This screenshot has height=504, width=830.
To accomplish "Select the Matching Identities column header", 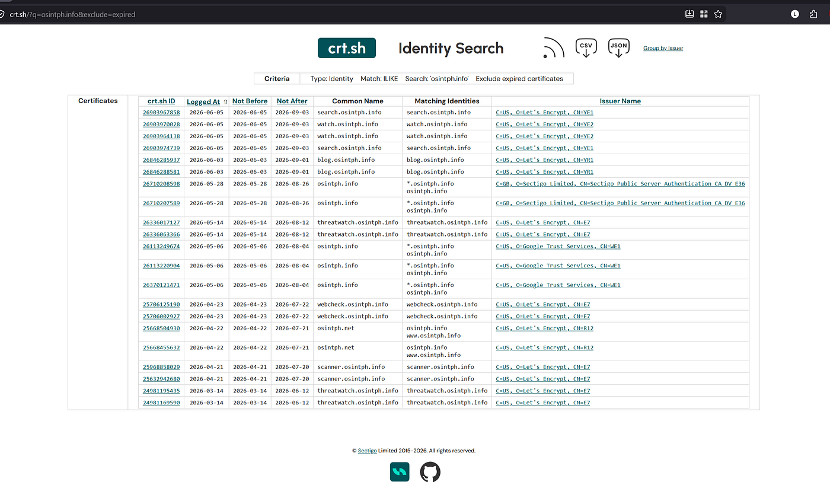I will click(x=447, y=101).
